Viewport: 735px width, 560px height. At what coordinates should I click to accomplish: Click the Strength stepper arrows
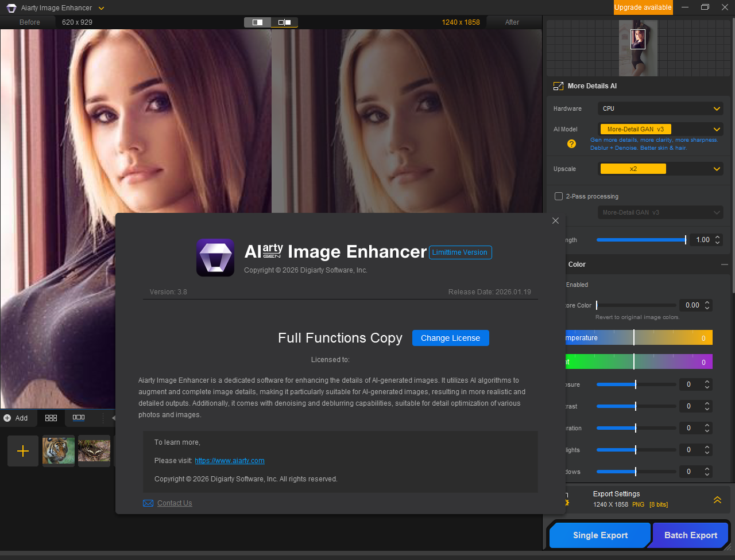pyautogui.click(x=718, y=240)
